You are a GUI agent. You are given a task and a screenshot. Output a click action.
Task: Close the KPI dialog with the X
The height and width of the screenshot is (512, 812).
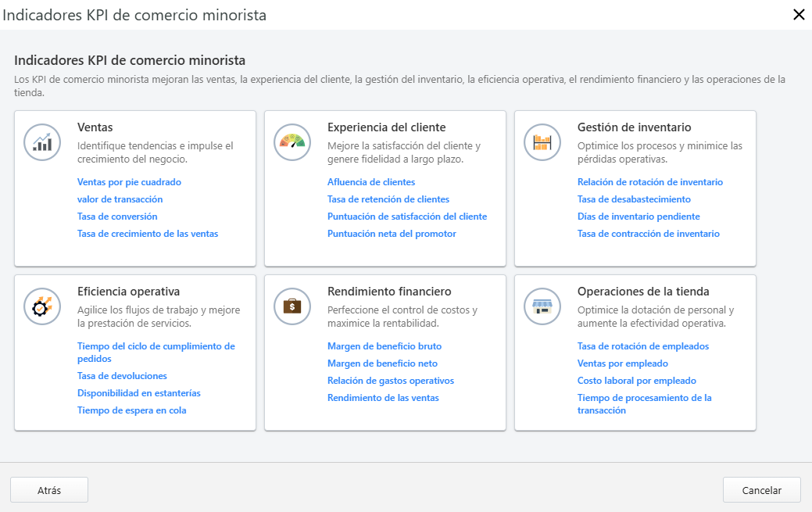pos(799,15)
